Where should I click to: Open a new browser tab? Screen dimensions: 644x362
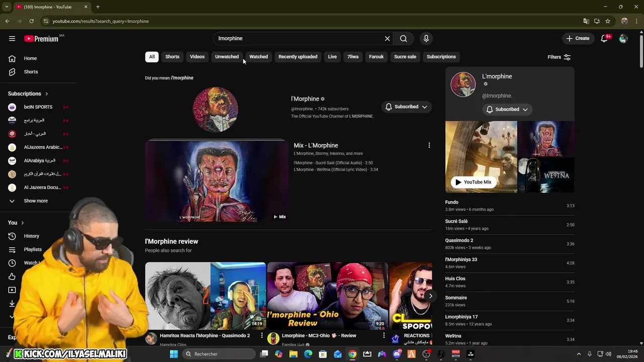[98, 7]
